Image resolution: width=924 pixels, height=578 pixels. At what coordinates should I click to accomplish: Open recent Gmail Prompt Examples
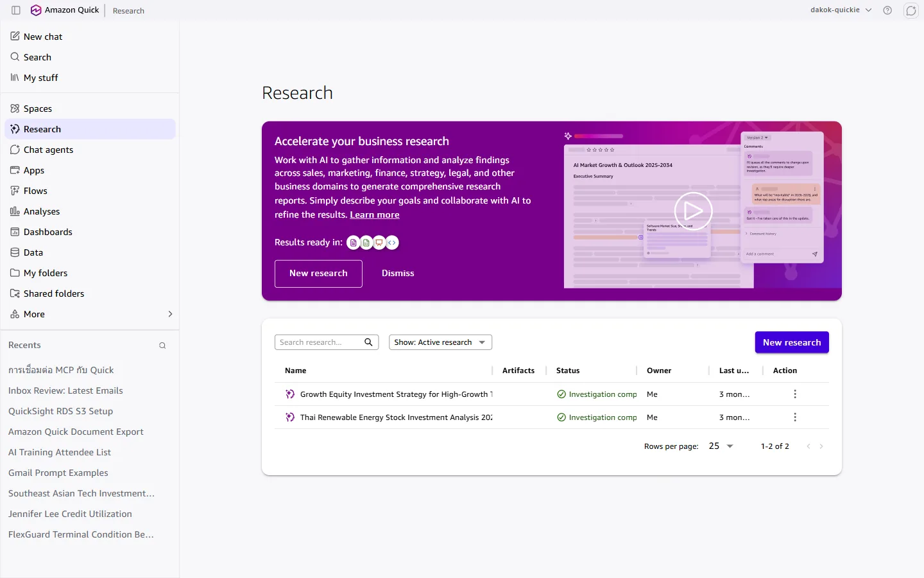58,473
